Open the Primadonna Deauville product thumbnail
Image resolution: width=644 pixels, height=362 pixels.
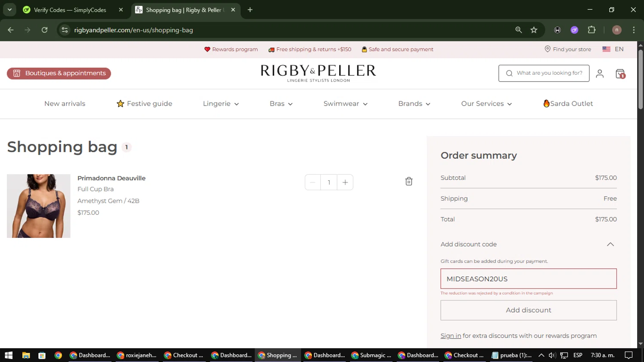click(x=39, y=206)
